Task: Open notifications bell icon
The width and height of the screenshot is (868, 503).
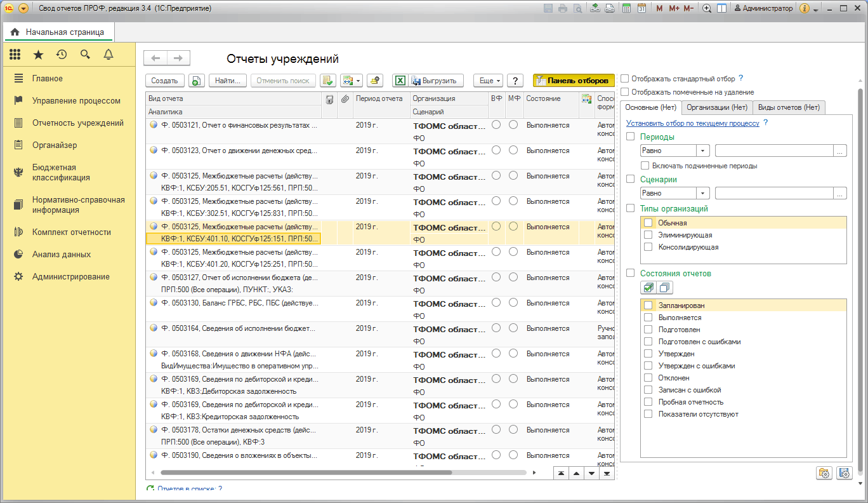Action: tap(109, 55)
